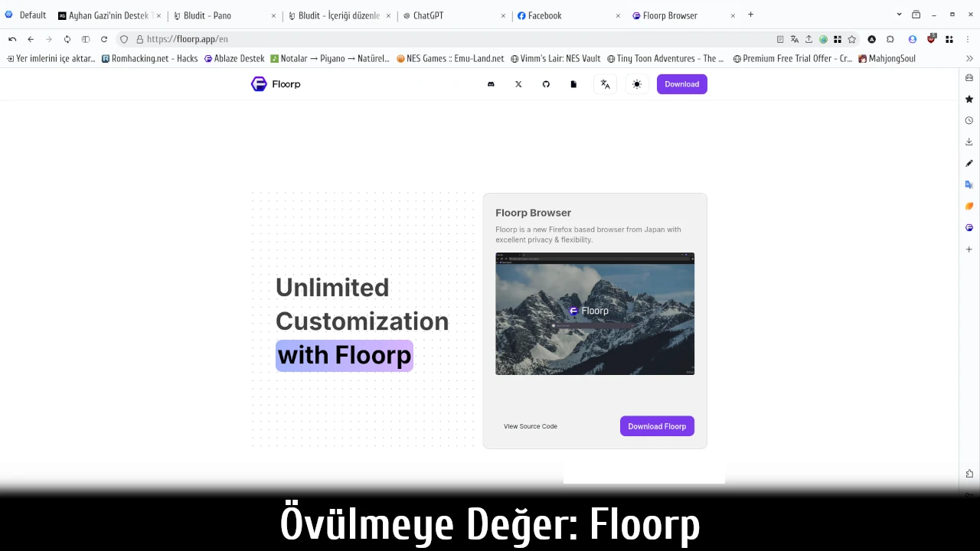Click the sync rotate icon in toolbar
The height and width of the screenshot is (551, 980).
[67, 39]
